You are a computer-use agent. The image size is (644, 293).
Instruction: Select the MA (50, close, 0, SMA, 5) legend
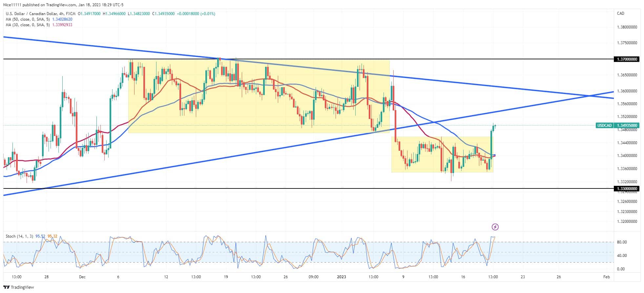(x=28, y=19)
